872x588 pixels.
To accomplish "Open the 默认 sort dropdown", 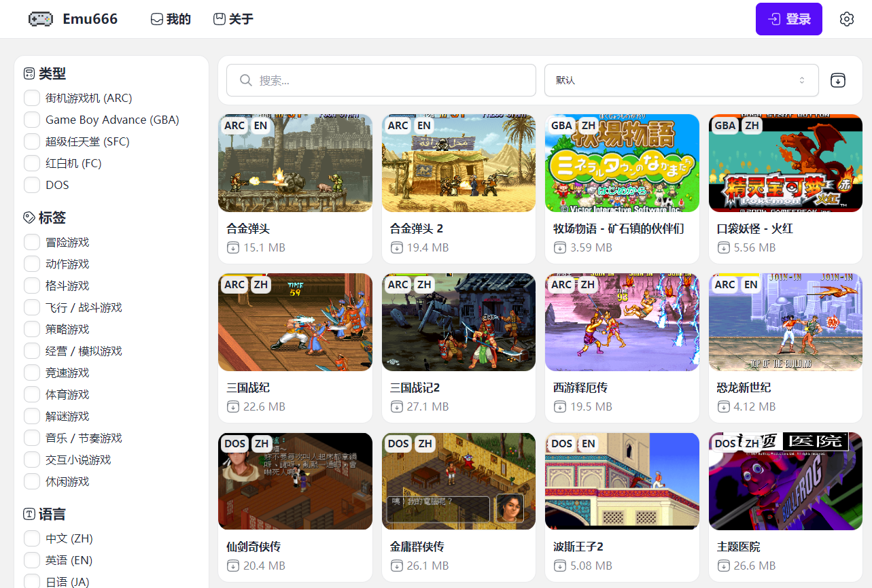I will pos(681,80).
